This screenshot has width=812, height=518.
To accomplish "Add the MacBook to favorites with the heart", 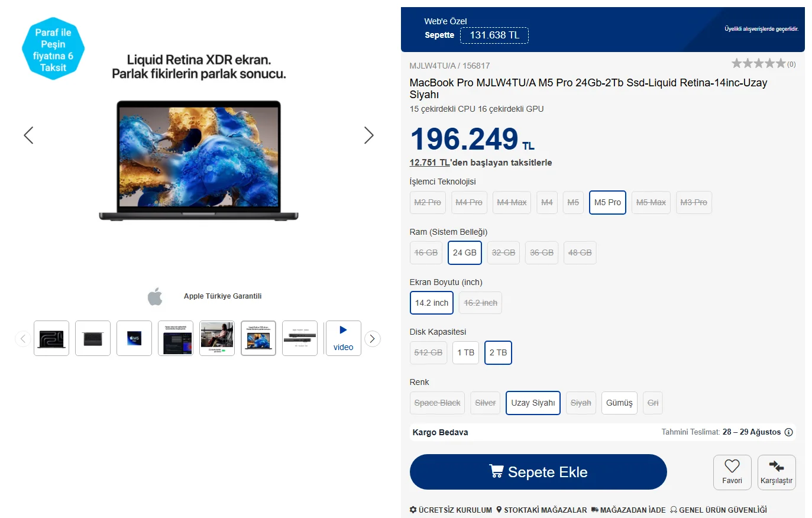I will [x=732, y=472].
